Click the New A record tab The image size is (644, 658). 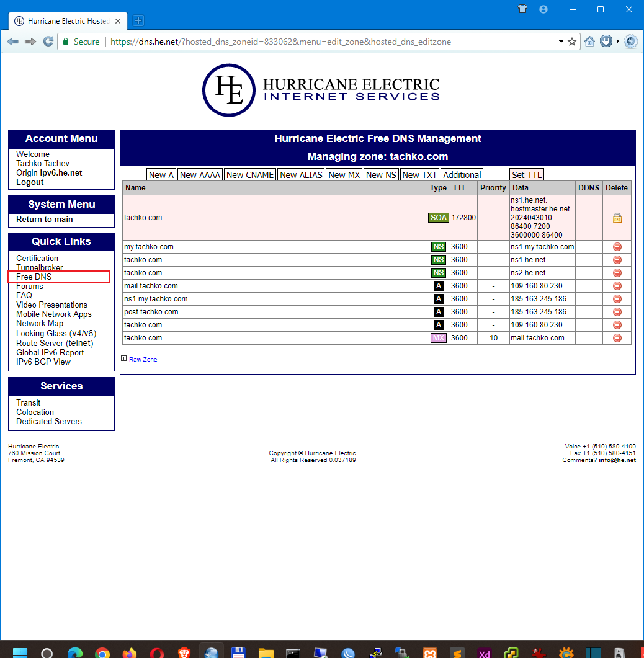point(161,174)
